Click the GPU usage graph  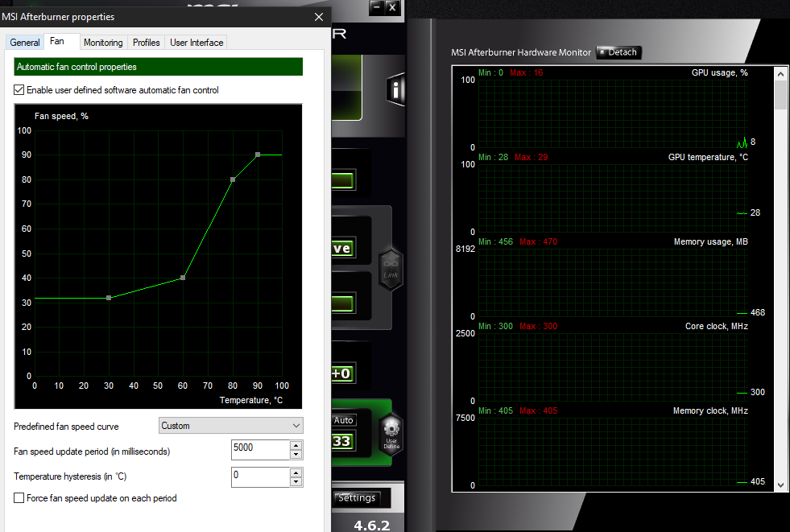click(x=613, y=113)
